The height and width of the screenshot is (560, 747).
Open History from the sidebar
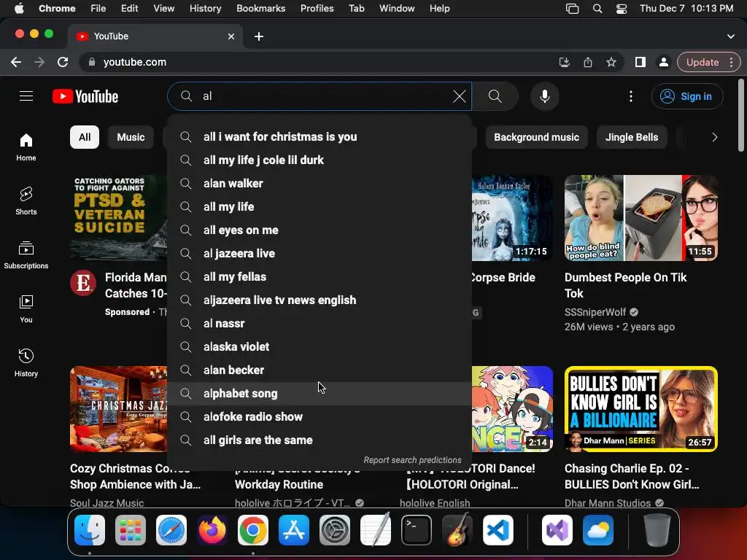click(x=26, y=363)
